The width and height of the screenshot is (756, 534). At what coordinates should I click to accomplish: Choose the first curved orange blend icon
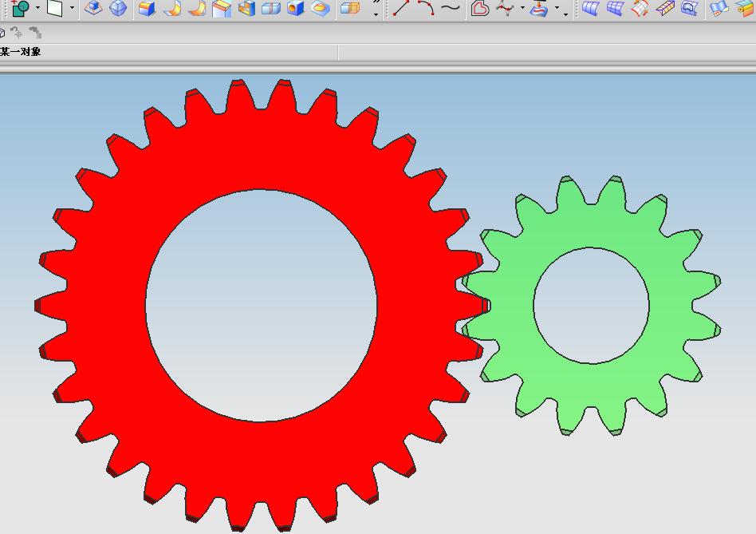tap(171, 8)
